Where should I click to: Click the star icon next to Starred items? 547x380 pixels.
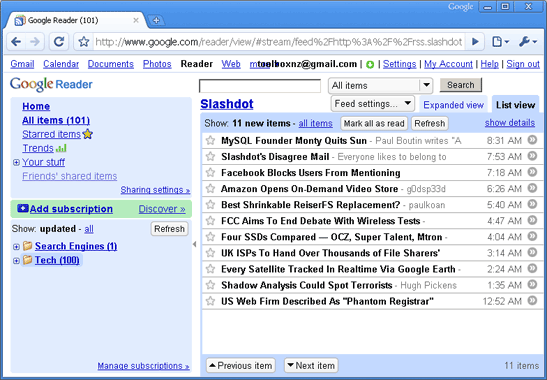pyautogui.click(x=88, y=134)
